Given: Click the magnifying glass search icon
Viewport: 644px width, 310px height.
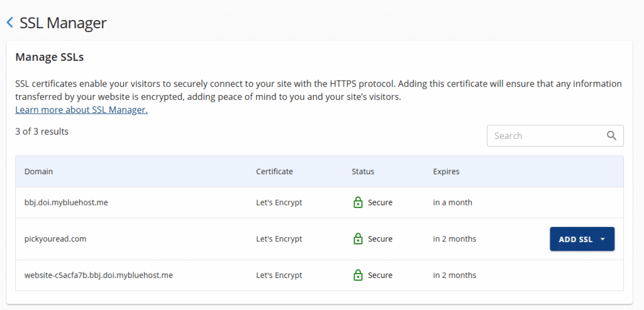Looking at the screenshot, I should coord(611,136).
